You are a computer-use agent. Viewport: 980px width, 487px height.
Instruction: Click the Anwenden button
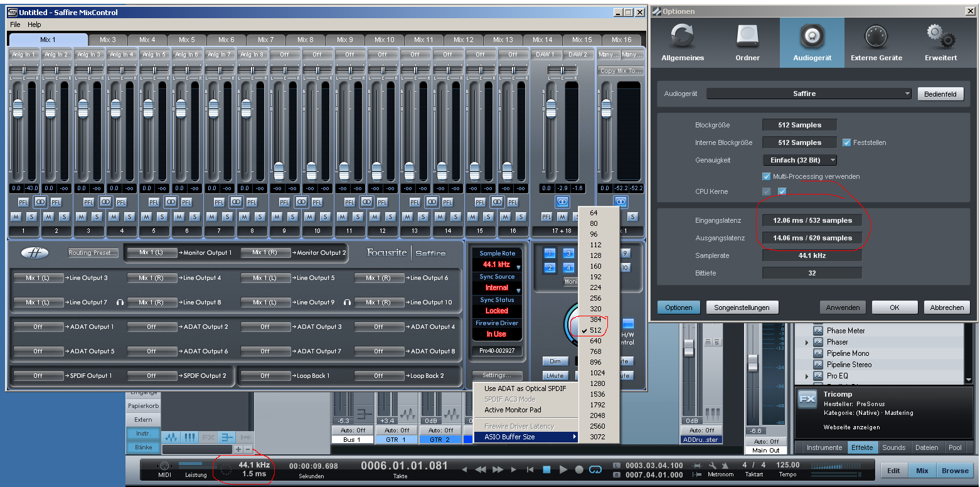(x=843, y=308)
